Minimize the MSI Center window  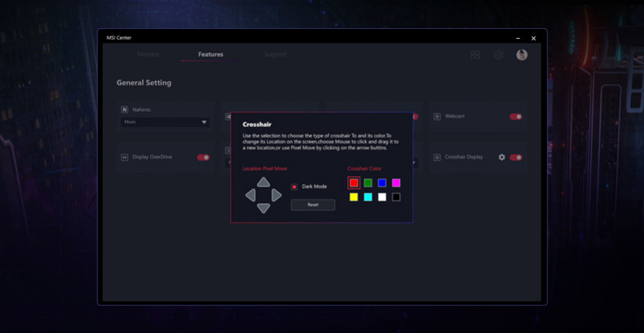coord(518,39)
